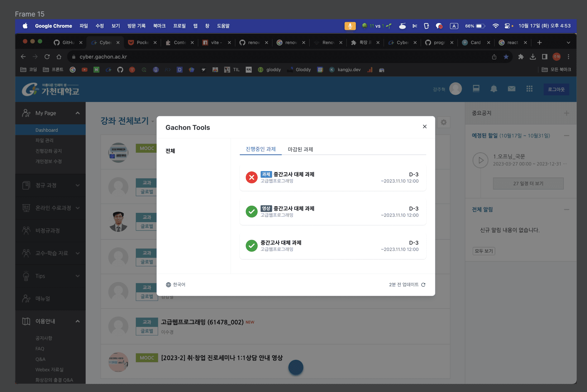
Task: Click the 로그아웃 button
Action: pyautogui.click(x=556, y=89)
